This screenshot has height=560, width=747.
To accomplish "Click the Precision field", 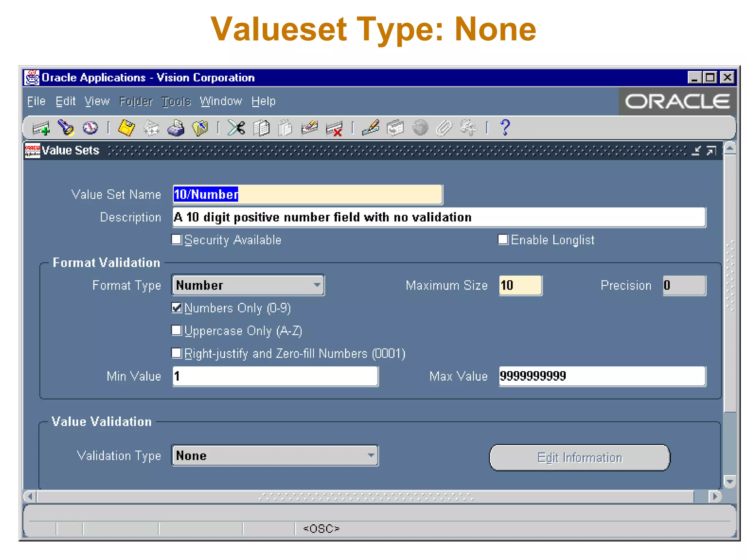I will point(684,285).
